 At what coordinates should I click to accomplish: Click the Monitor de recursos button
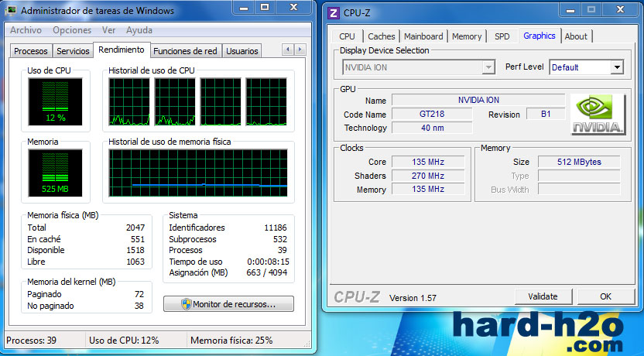229,304
